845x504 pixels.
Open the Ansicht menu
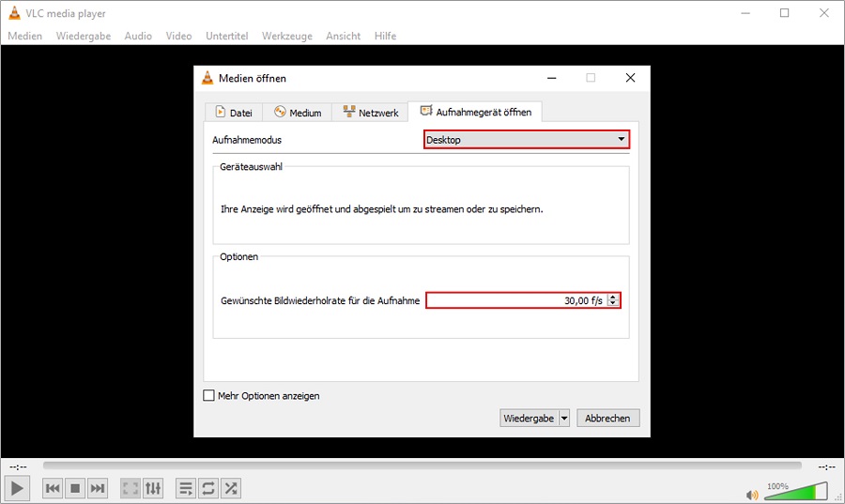tap(343, 36)
